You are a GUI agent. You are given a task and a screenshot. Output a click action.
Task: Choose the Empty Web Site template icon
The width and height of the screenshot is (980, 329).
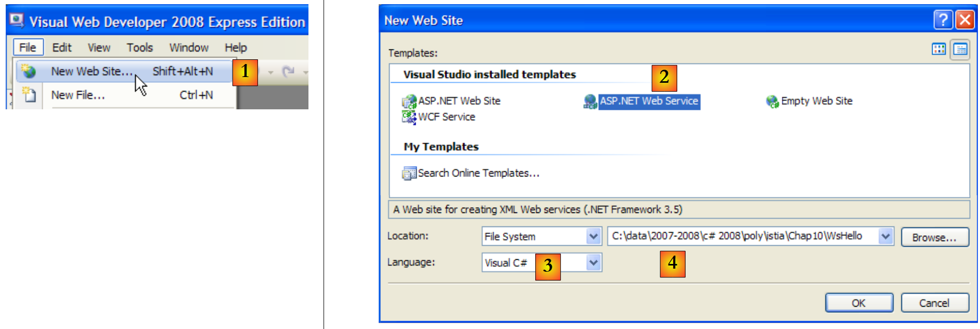pos(772,101)
